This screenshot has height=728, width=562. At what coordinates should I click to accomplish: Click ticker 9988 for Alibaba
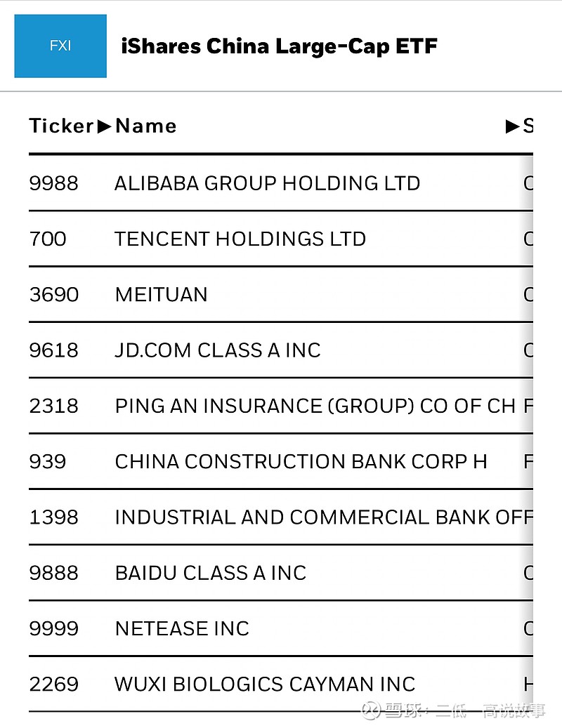point(55,183)
